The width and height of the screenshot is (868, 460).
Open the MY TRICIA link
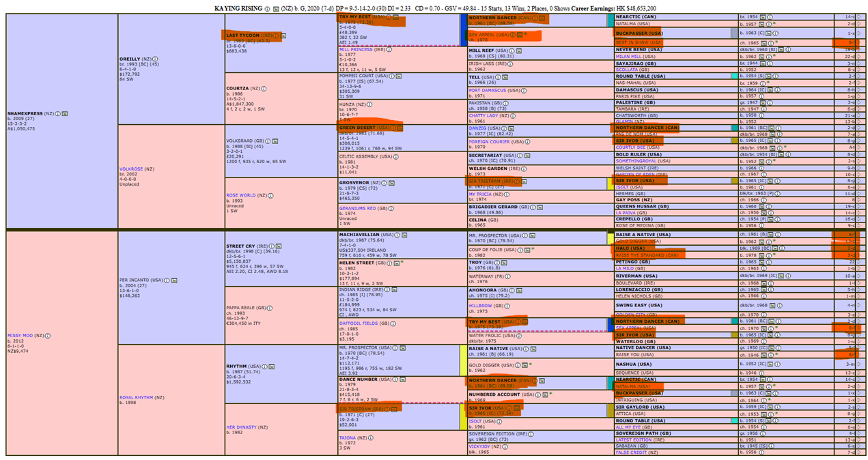click(481, 194)
